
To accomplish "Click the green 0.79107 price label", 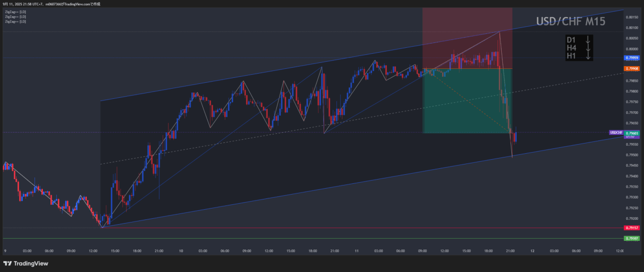I will (x=631, y=238).
